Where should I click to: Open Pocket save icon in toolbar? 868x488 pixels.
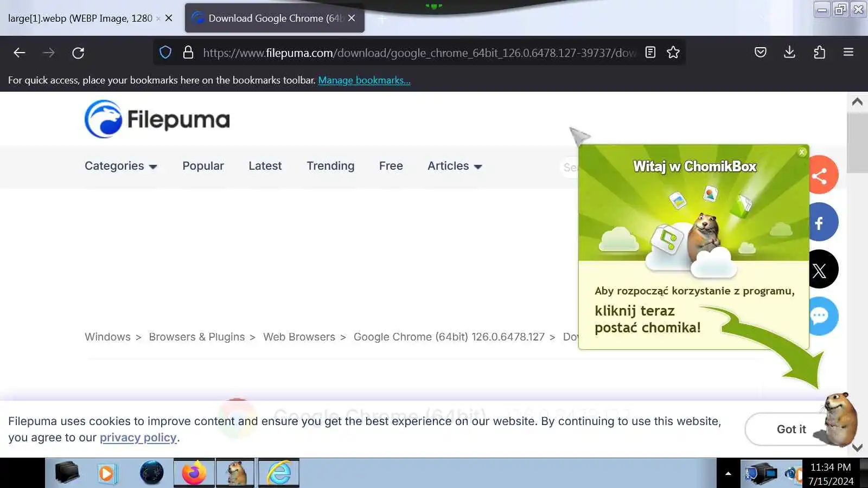[761, 53]
